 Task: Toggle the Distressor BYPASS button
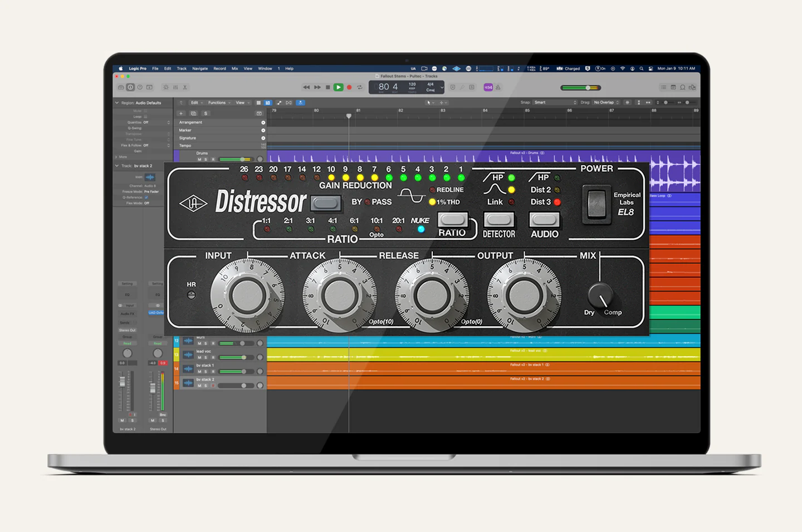click(x=325, y=203)
